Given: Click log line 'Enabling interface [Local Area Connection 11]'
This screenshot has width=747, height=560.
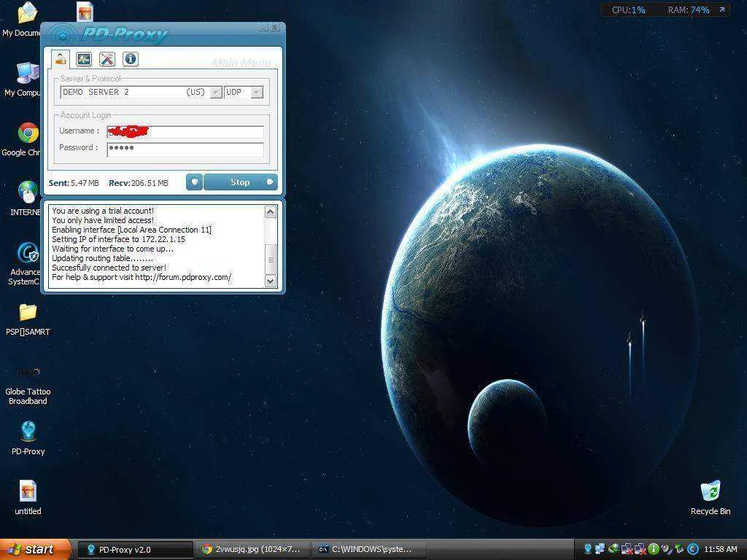Looking at the screenshot, I should click(131, 230).
